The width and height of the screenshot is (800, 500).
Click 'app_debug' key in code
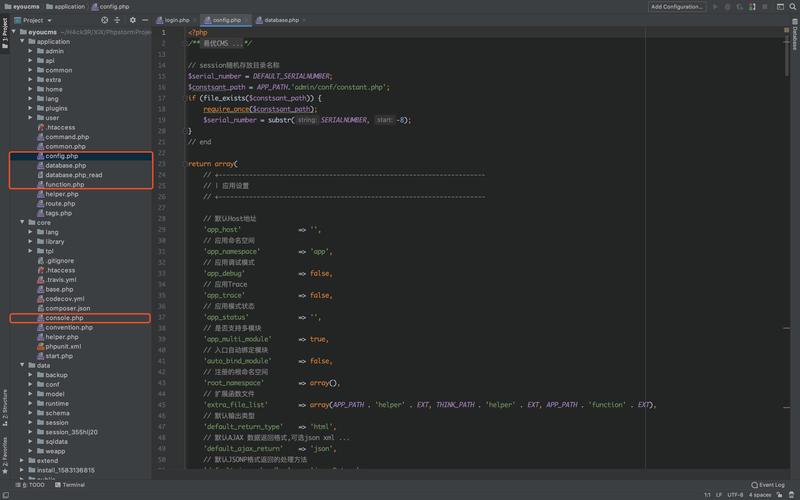pos(224,273)
